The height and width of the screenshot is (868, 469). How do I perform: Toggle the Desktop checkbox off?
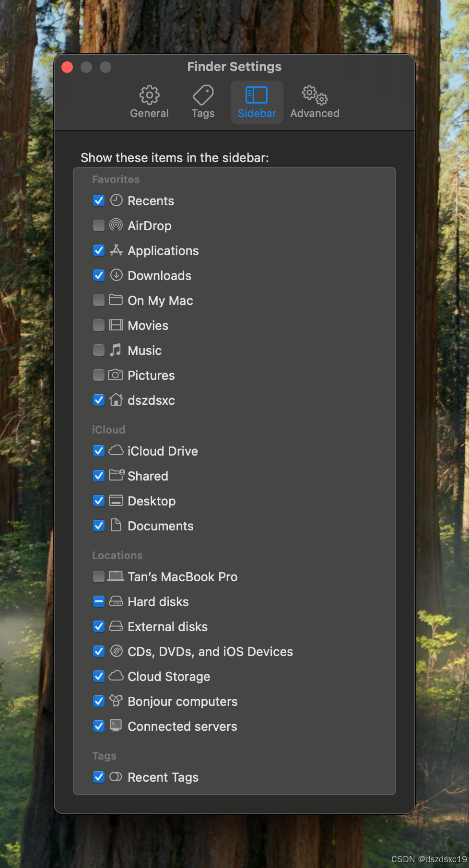[99, 501]
